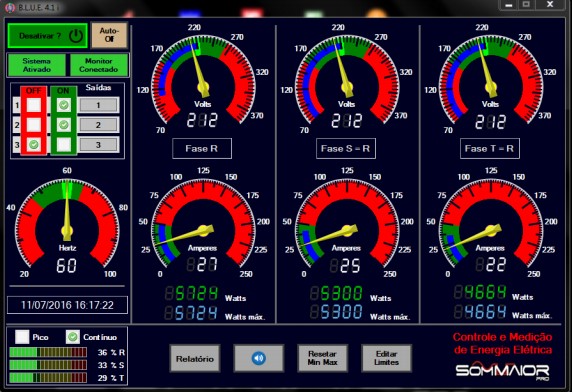572x392 pixels.
Task: Enable the ON checkbox for output 3
Action: 64,145
